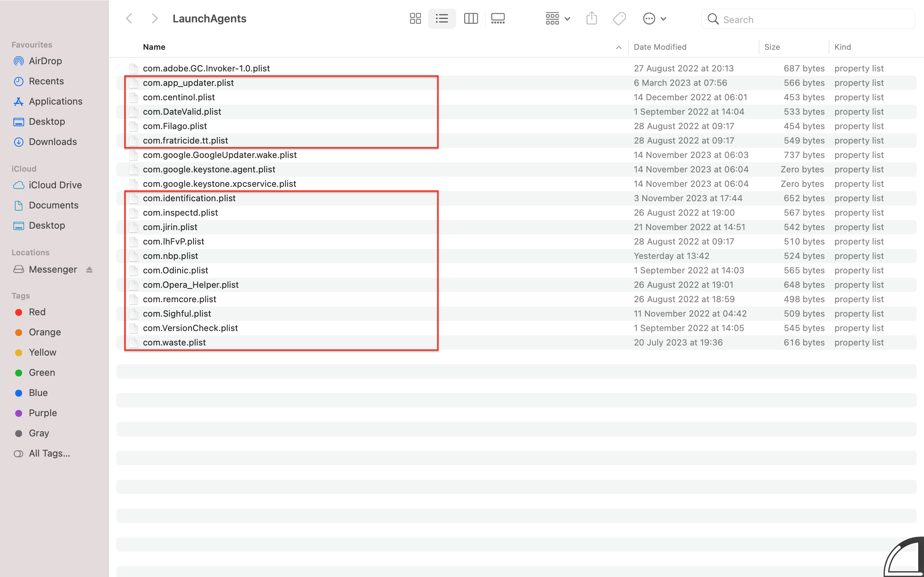Toggle Name column sort order arrow

619,47
